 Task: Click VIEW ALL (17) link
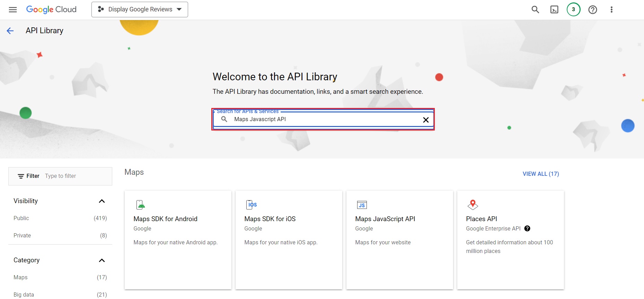pyautogui.click(x=541, y=174)
